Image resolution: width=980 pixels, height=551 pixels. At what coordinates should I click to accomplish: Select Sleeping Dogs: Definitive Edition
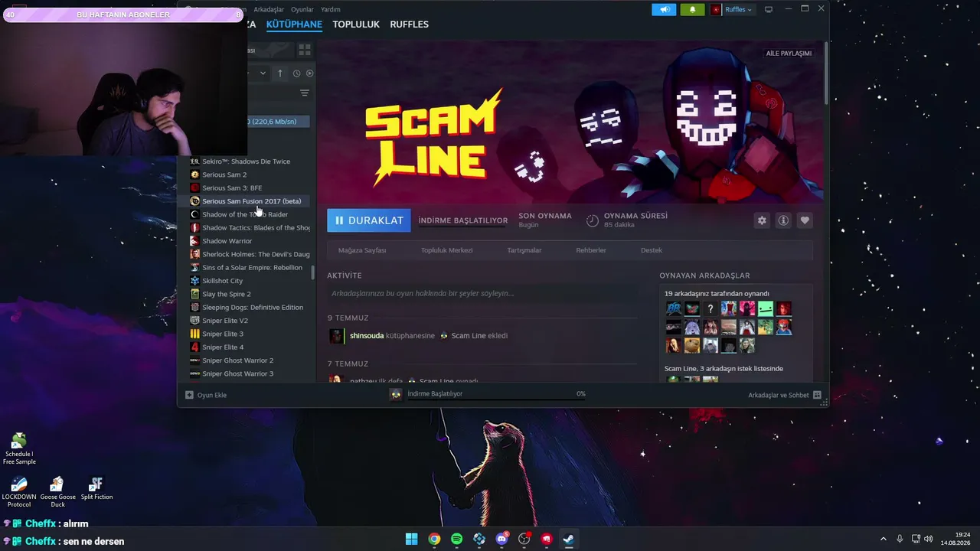click(x=251, y=308)
